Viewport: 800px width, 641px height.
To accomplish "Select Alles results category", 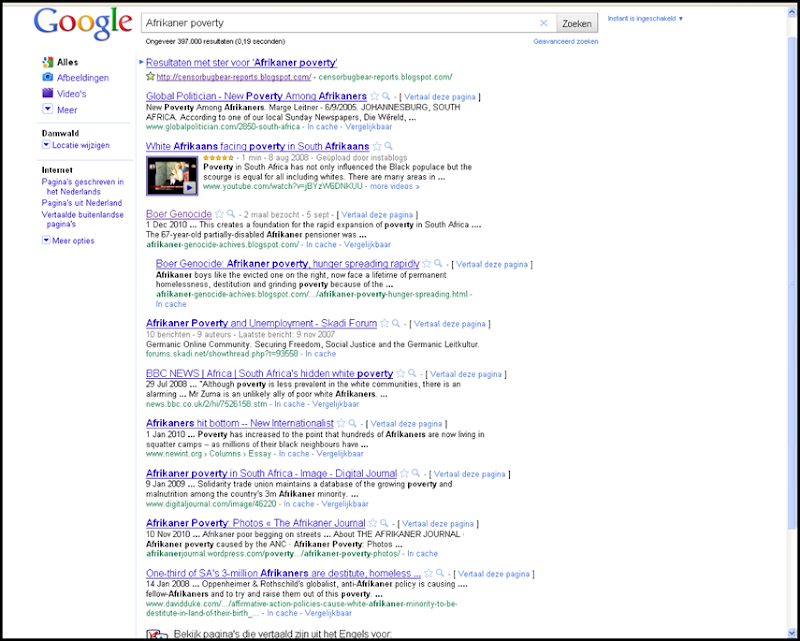I will click(67, 62).
